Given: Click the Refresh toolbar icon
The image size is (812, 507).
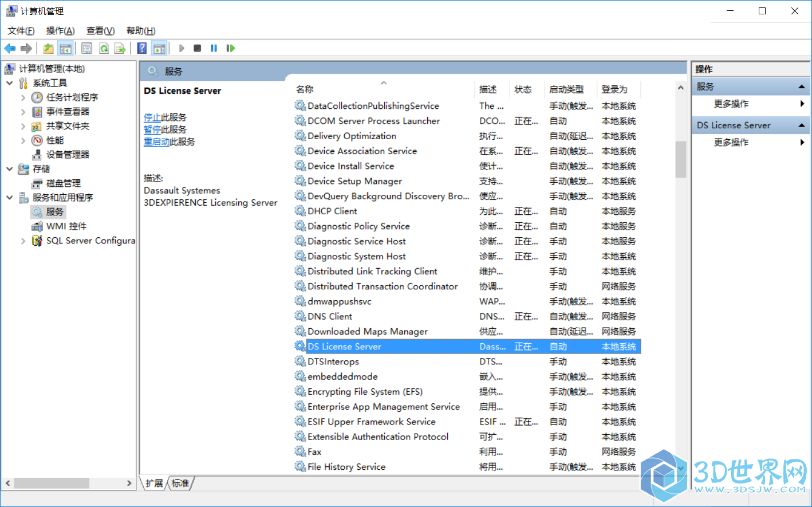Looking at the screenshot, I should [x=104, y=49].
